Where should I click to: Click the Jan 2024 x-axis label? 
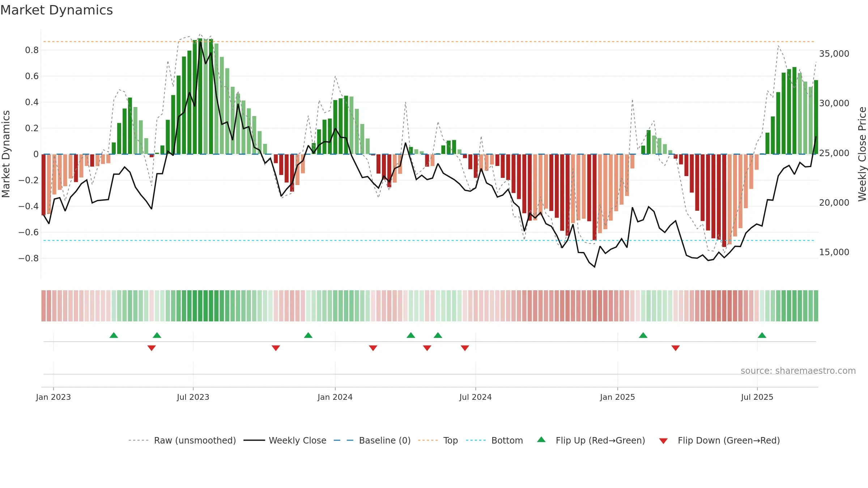pyautogui.click(x=335, y=397)
